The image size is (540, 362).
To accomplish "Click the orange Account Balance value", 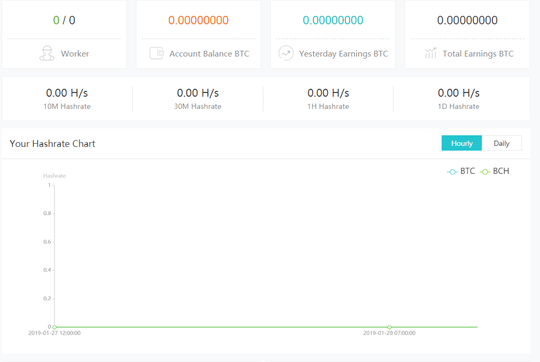I will [198, 20].
